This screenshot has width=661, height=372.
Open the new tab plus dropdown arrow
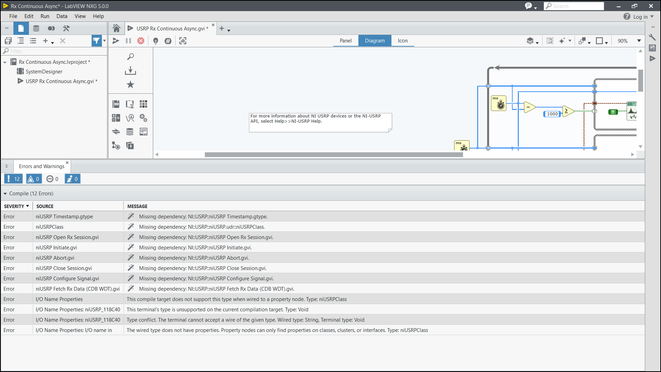(228, 30)
